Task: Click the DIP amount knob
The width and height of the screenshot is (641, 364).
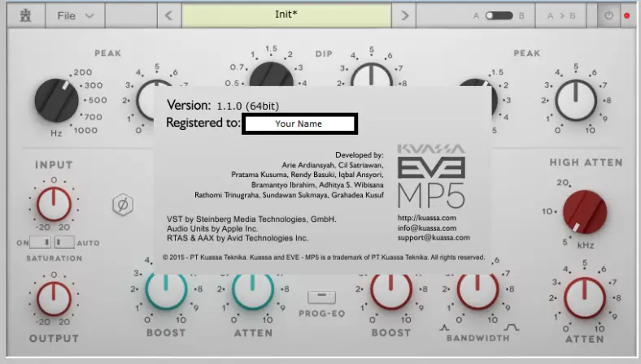Action: click(371, 76)
